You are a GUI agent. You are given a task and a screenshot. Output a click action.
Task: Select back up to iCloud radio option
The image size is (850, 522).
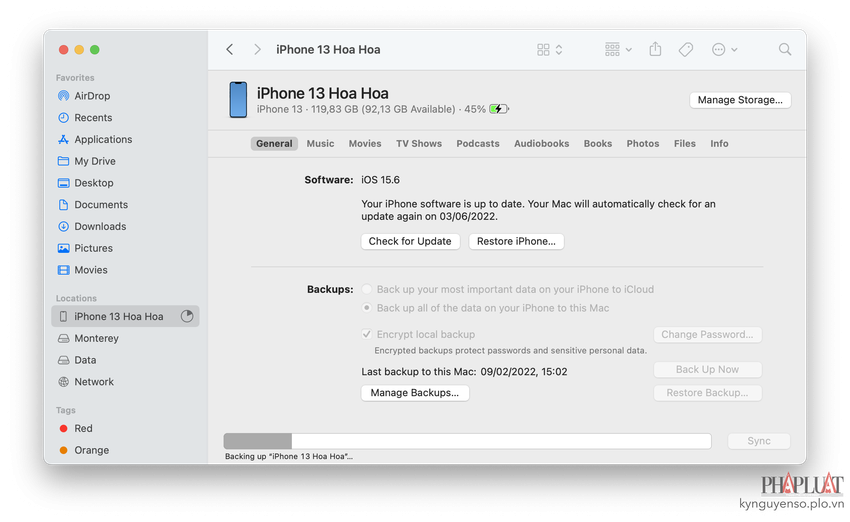[x=367, y=289]
